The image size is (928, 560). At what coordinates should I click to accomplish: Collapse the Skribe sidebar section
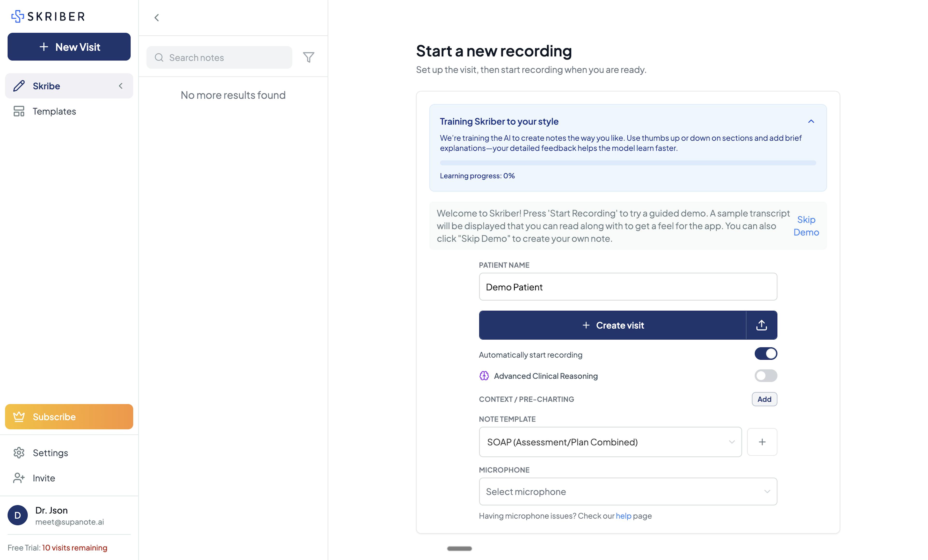[121, 86]
